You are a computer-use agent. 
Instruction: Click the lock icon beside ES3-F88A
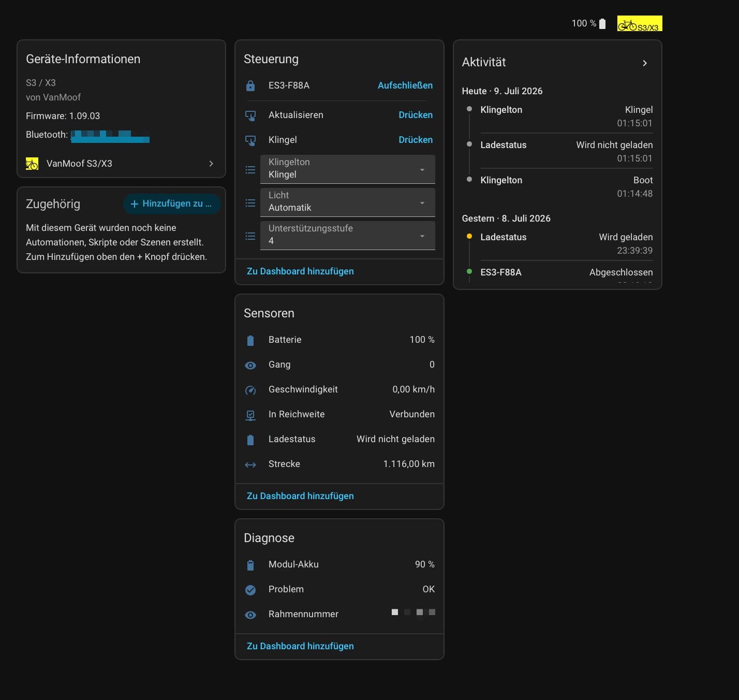250,85
